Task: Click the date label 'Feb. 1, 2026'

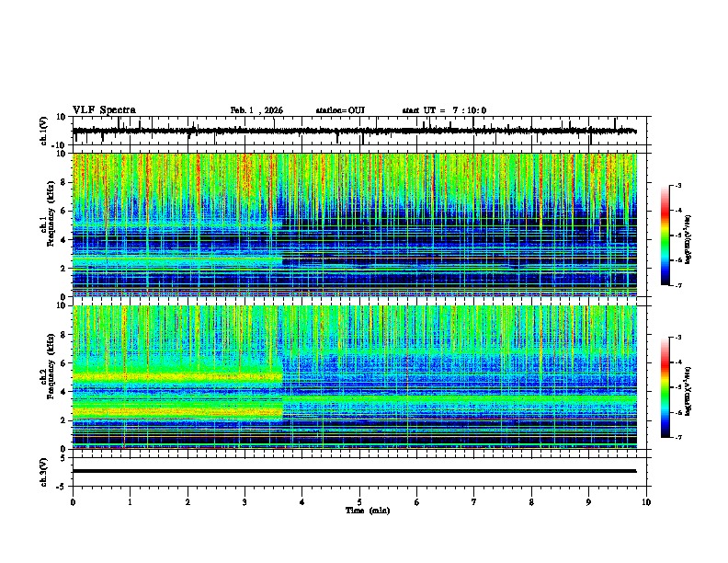Action: (256, 110)
